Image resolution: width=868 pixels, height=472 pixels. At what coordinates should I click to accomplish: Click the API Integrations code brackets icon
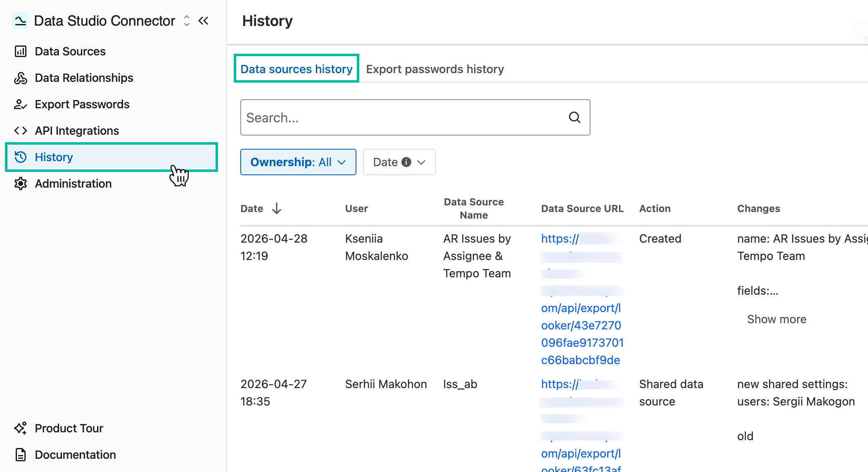[x=21, y=131]
